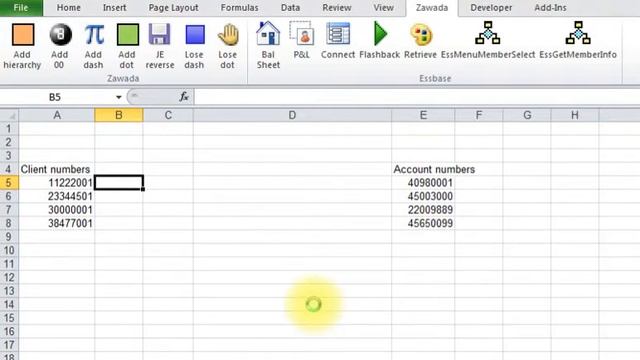The height and width of the screenshot is (360, 640).
Task: Select row 1 header
Action: coord(9,129)
